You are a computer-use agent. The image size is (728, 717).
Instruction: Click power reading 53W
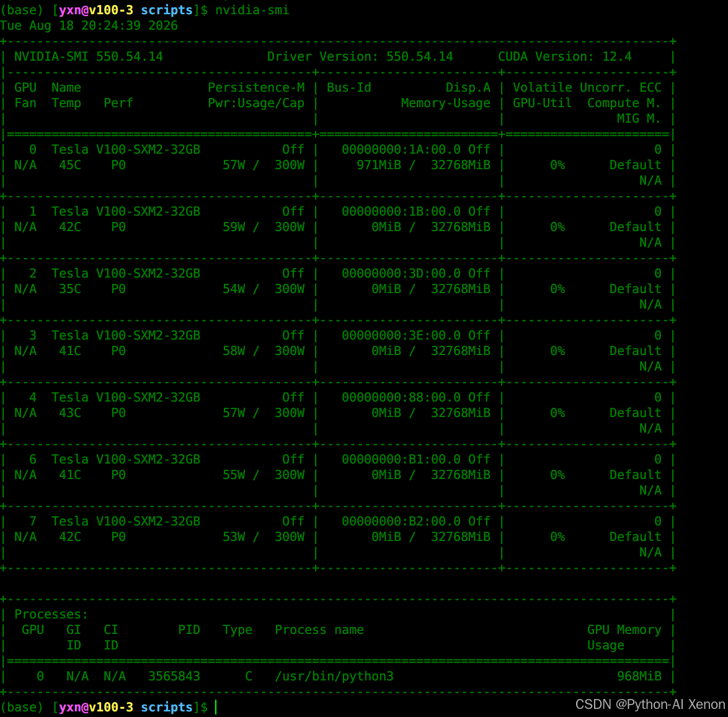234,537
